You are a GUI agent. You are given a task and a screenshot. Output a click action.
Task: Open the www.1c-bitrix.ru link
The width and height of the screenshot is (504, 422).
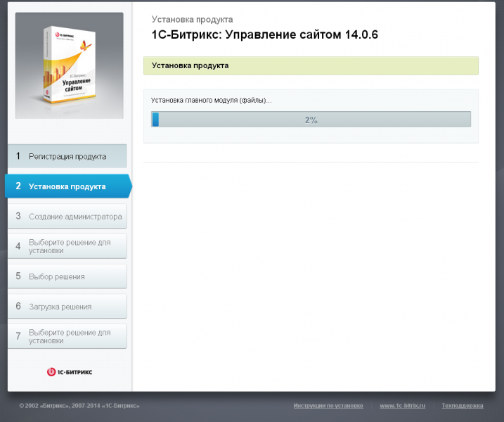click(x=403, y=406)
